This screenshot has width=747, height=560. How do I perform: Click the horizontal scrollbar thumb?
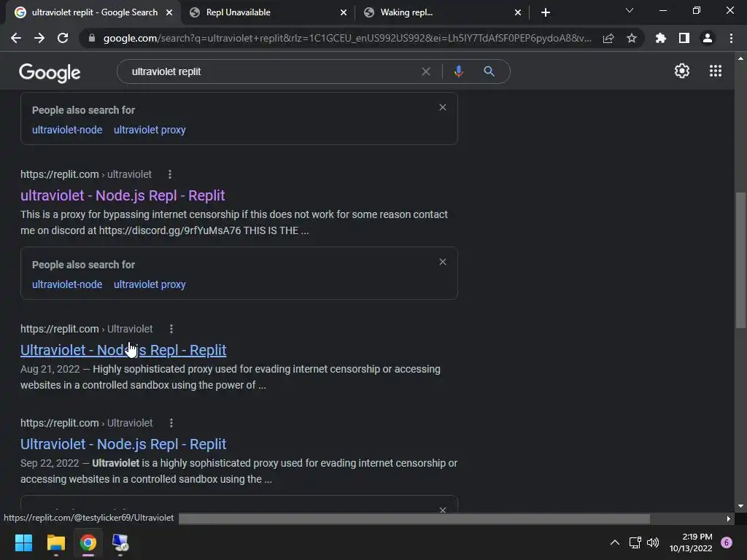point(414,518)
